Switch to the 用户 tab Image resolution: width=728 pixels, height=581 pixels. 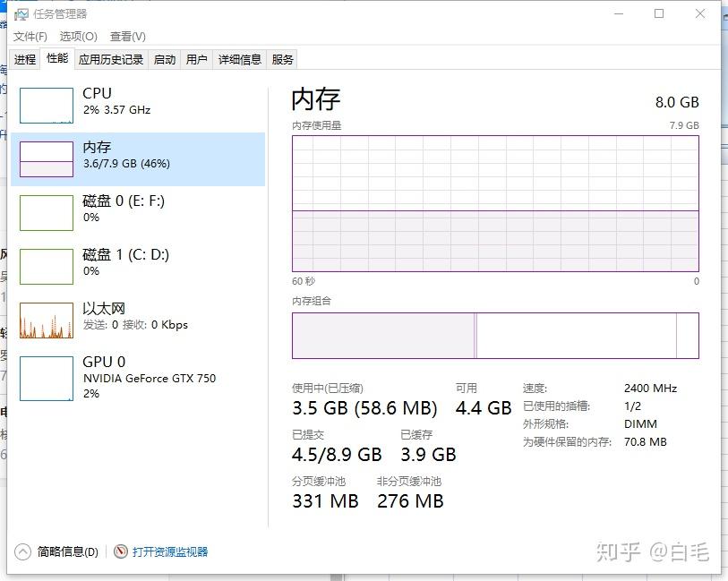pos(196,60)
